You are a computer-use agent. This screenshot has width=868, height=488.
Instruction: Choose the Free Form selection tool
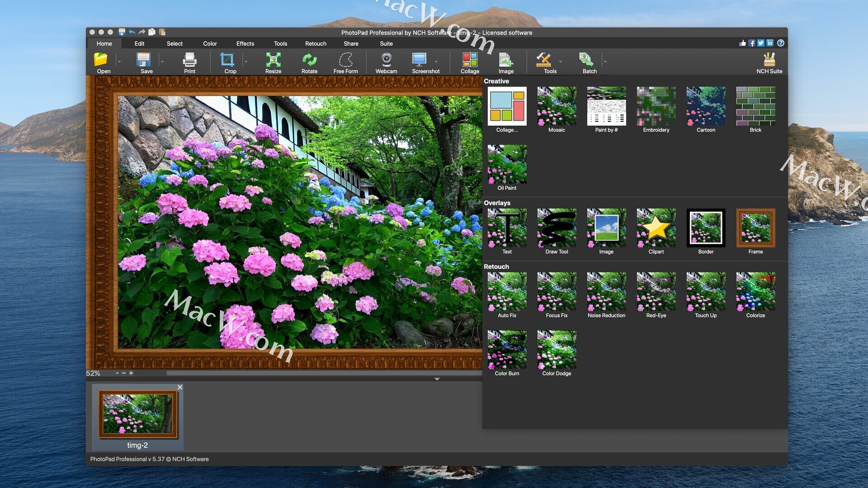click(x=345, y=60)
